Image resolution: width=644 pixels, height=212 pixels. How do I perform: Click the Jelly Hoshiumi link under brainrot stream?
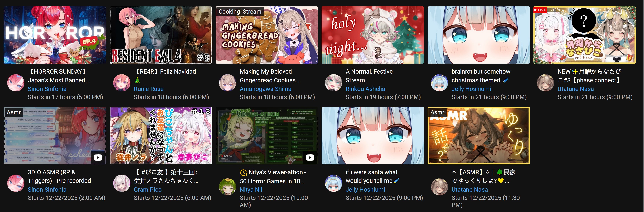tap(471, 89)
